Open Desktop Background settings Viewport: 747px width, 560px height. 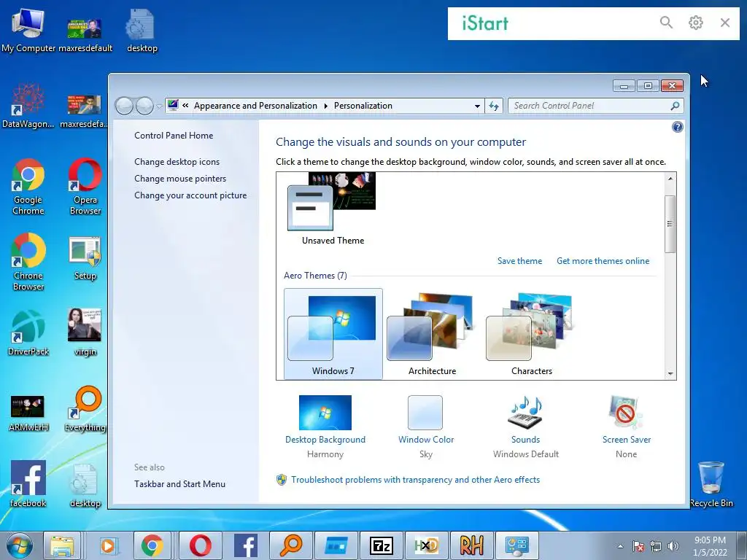(x=325, y=426)
